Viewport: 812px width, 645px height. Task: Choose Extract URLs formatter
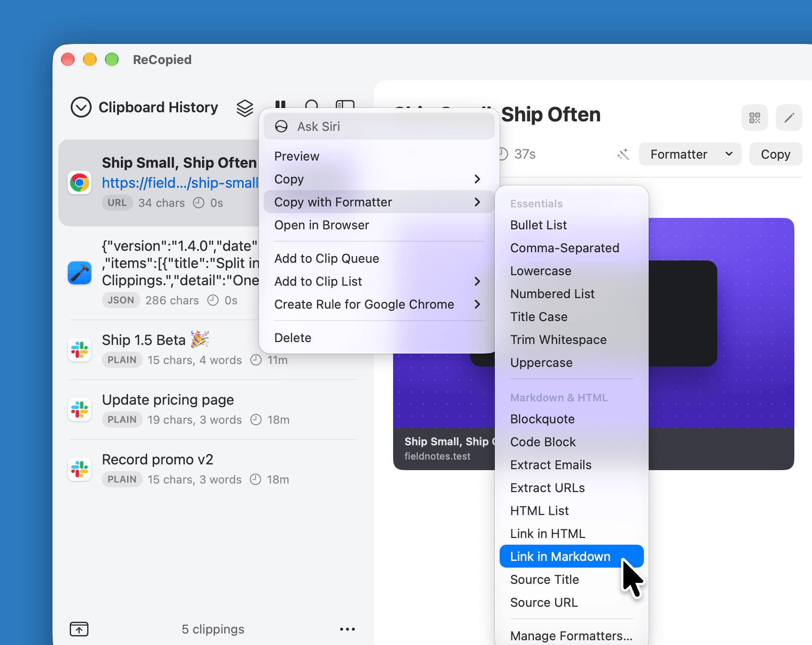coord(572,488)
